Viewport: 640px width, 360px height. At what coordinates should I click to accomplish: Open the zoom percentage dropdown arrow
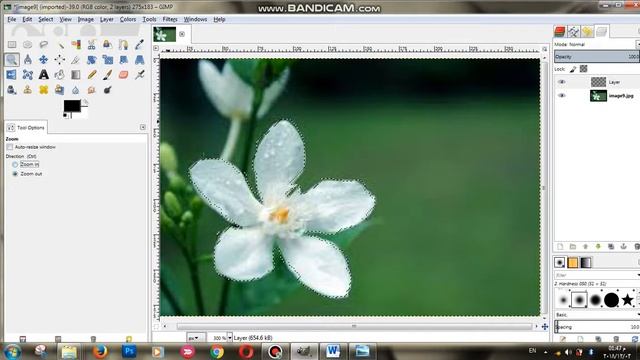click(x=230, y=338)
